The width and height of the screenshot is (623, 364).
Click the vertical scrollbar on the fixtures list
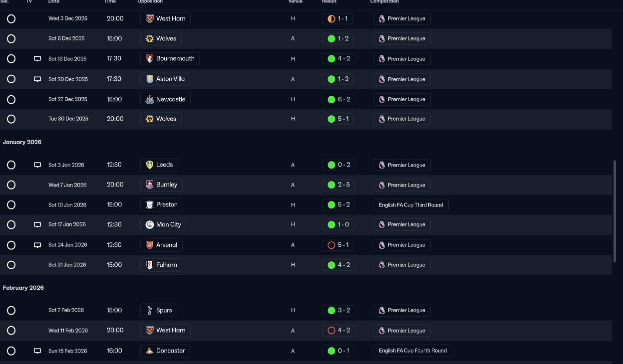615,211
